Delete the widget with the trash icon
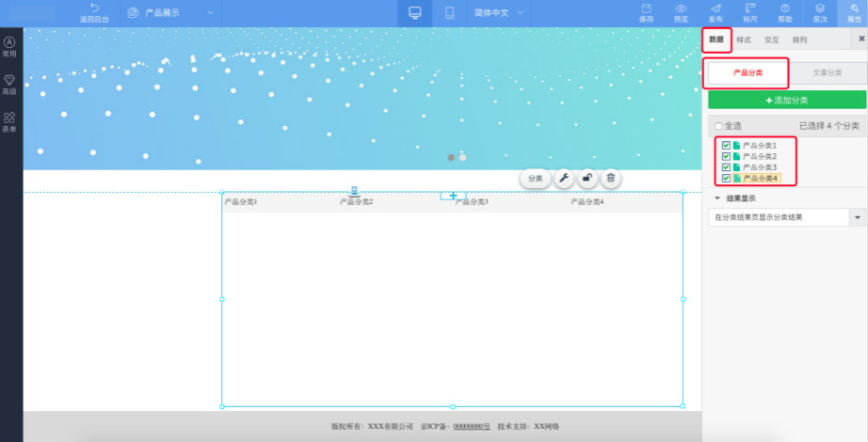Viewport: 868px width, 442px height. [x=610, y=178]
